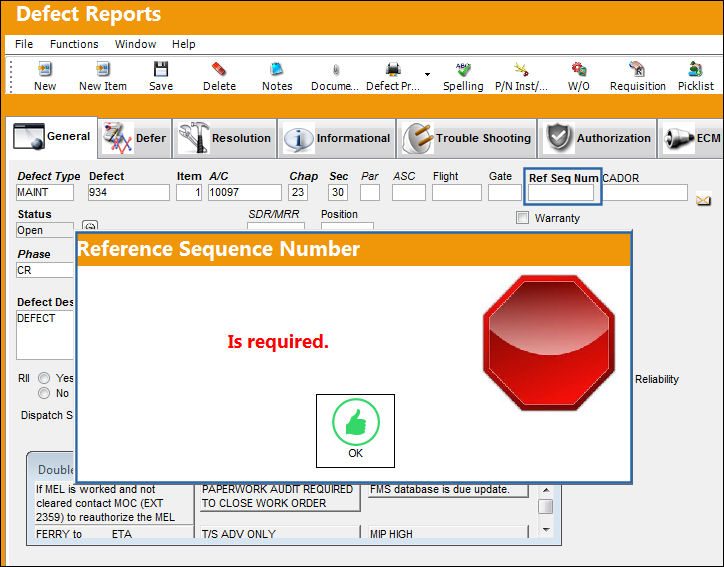Click the Status field showing Open
This screenshot has width=724, height=567.
pos(45,230)
